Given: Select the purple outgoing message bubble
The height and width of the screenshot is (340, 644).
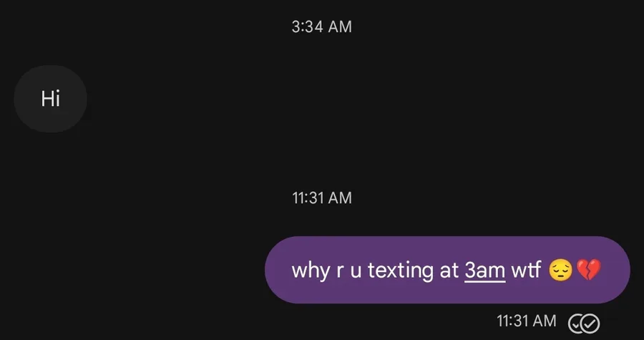Looking at the screenshot, I should click(447, 270).
